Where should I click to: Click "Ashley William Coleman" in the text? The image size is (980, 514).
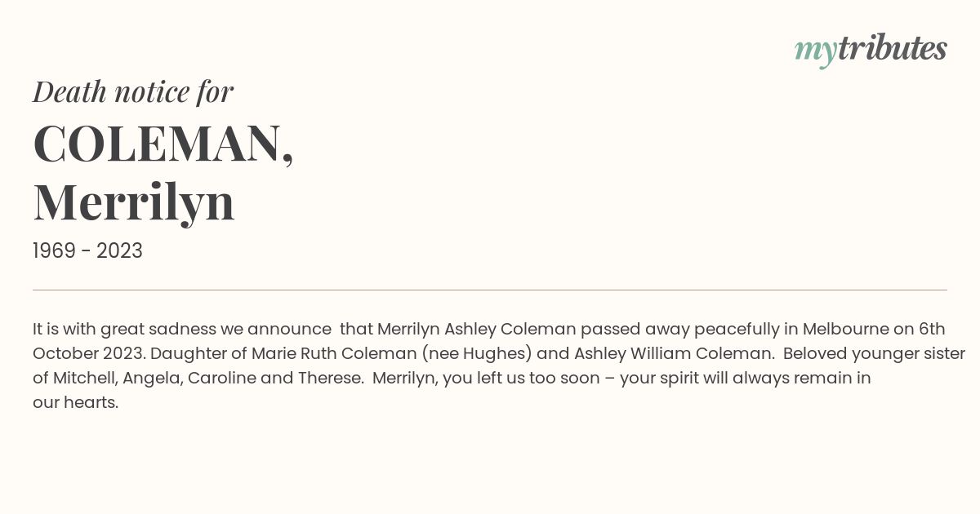(x=674, y=354)
